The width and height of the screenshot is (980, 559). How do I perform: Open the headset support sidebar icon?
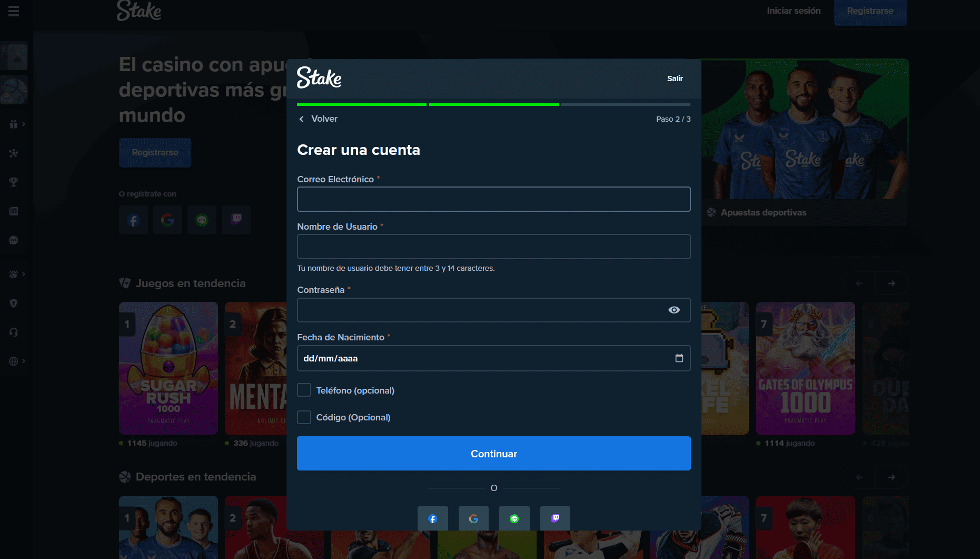14,332
